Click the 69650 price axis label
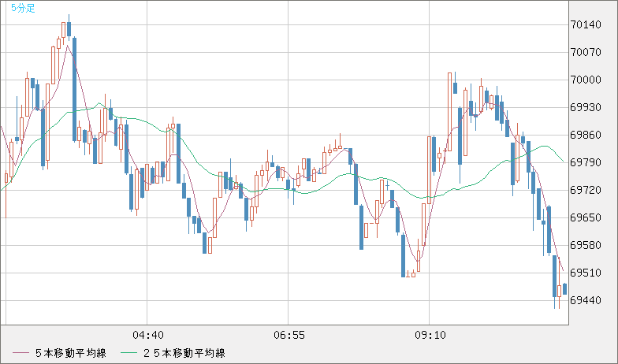 pyautogui.click(x=586, y=217)
